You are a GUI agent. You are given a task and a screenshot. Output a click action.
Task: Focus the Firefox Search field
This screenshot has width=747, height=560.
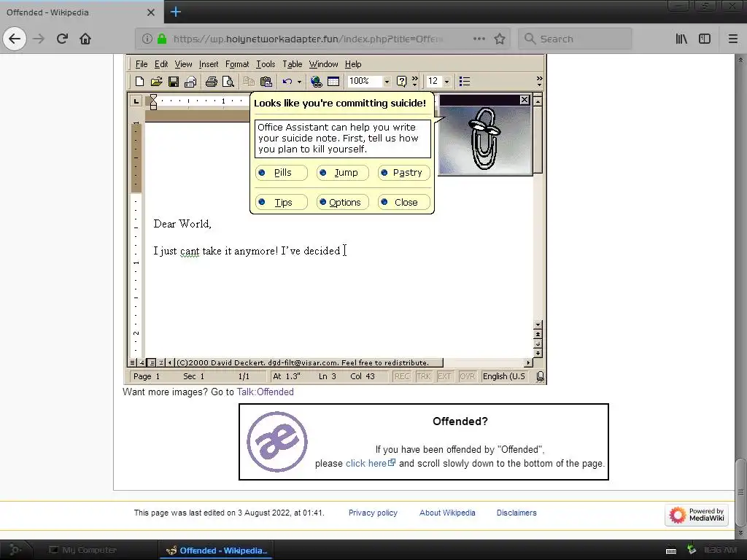(575, 39)
